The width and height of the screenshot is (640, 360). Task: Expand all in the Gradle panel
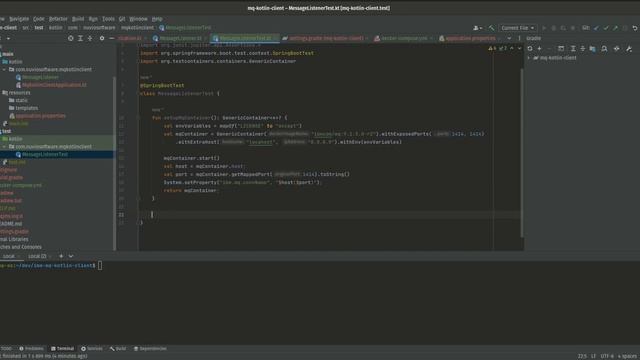pyautogui.click(x=573, y=49)
